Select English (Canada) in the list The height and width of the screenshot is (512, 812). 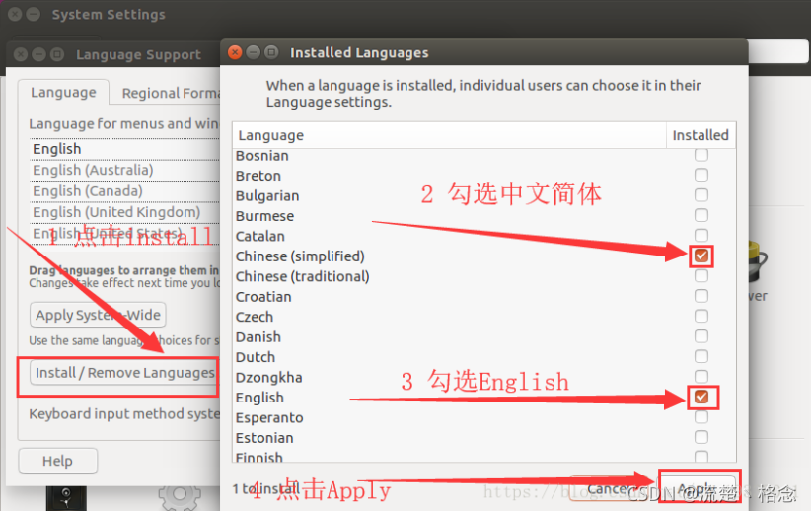click(x=124, y=191)
